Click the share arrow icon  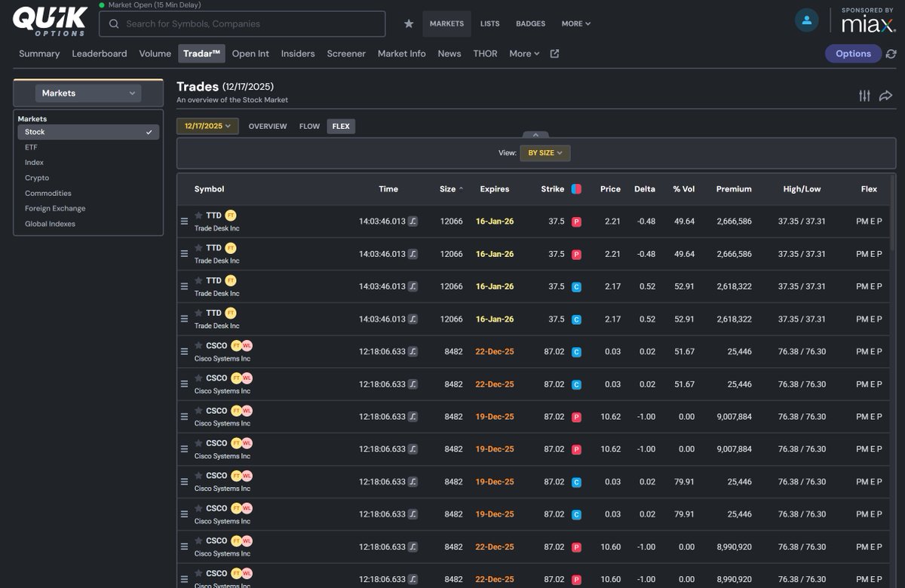tap(885, 96)
